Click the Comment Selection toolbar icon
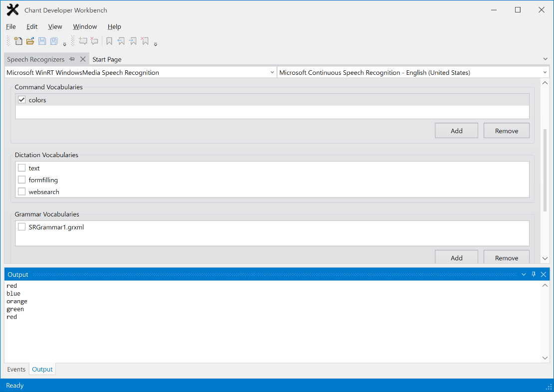 83,41
